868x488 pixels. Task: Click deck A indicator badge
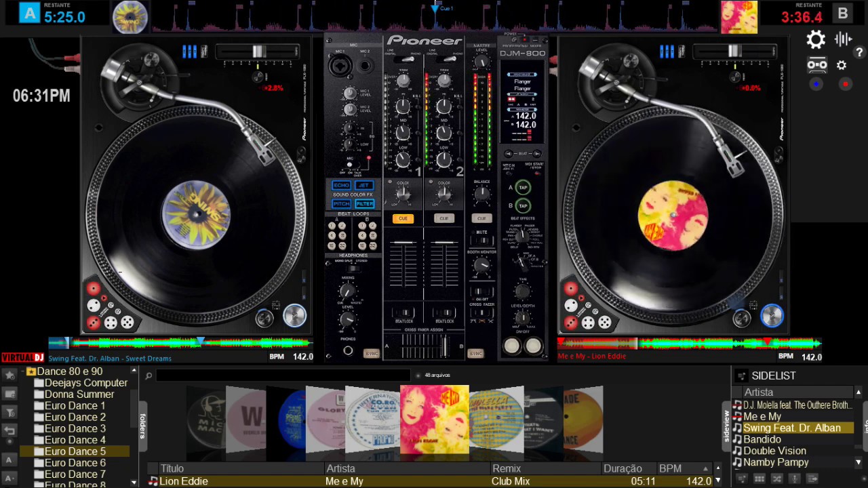(x=29, y=12)
